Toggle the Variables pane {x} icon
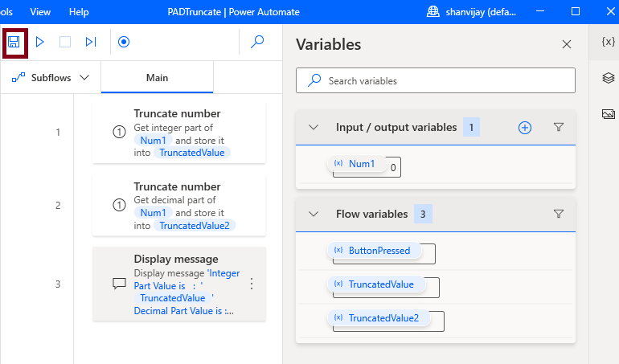This screenshot has width=619, height=364. tap(608, 42)
